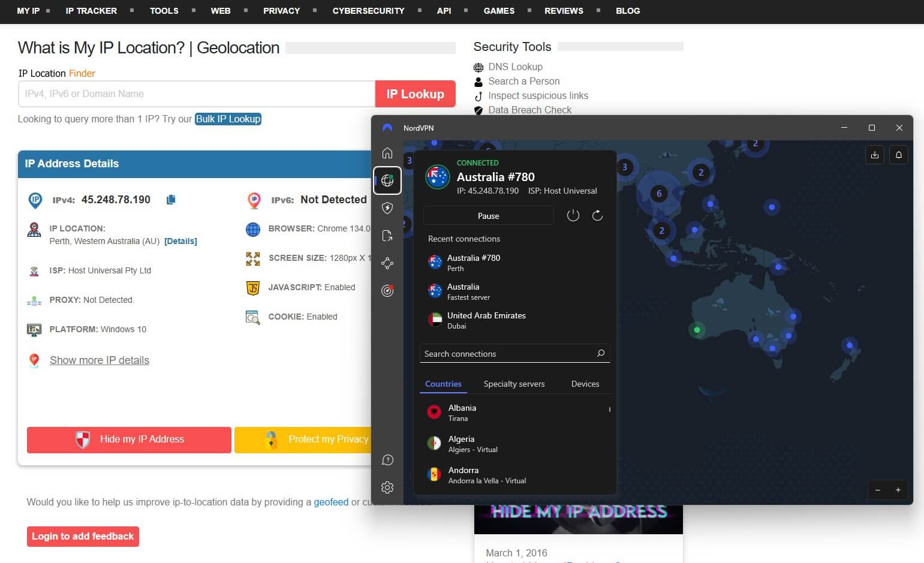Click the HIDE MY IP ADDRESS article thumbnail
924x563 pixels.
click(x=578, y=519)
